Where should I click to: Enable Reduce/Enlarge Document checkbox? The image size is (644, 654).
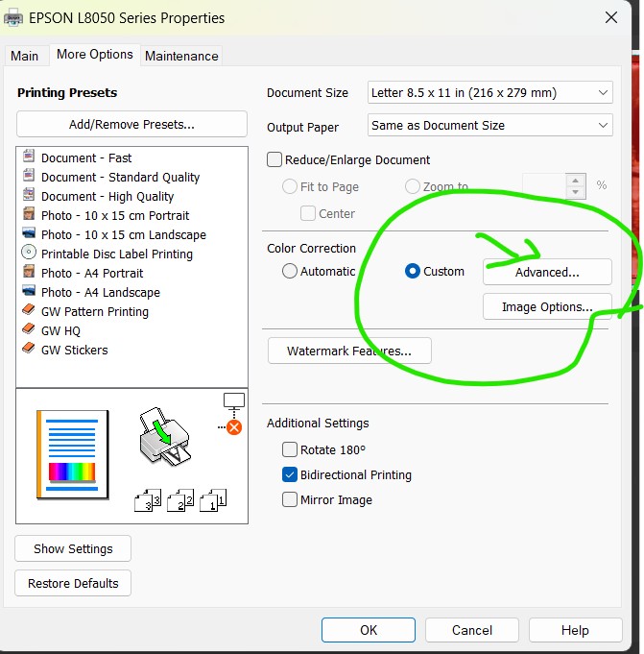click(x=274, y=160)
